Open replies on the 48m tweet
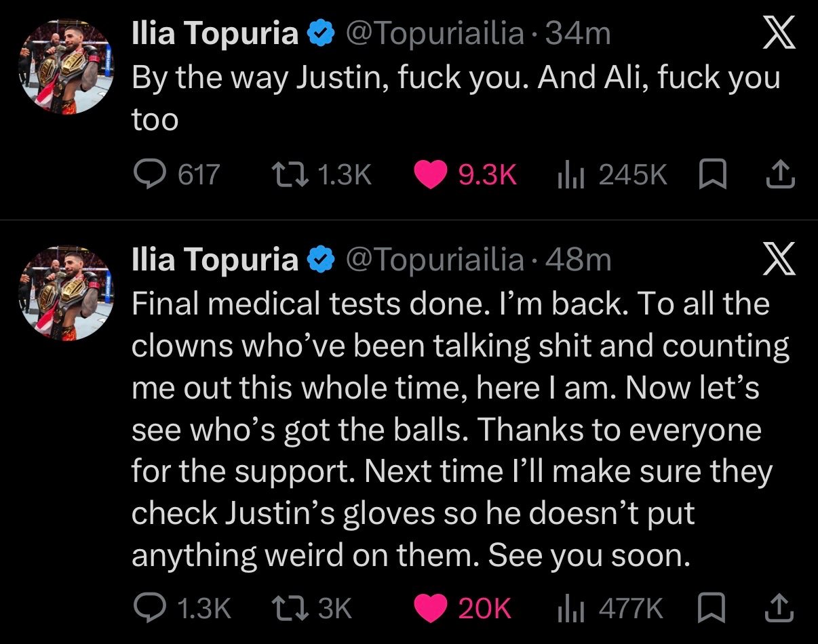Image resolution: width=818 pixels, height=644 pixels. (x=181, y=608)
